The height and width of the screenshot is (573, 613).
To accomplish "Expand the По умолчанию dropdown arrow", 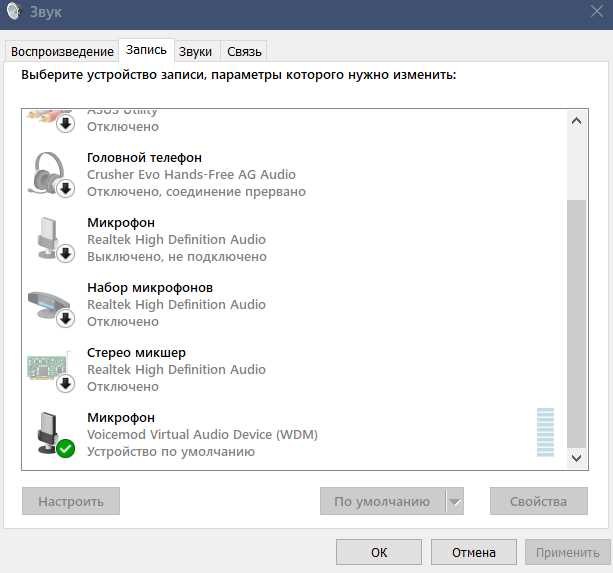I will click(x=455, y=501).
